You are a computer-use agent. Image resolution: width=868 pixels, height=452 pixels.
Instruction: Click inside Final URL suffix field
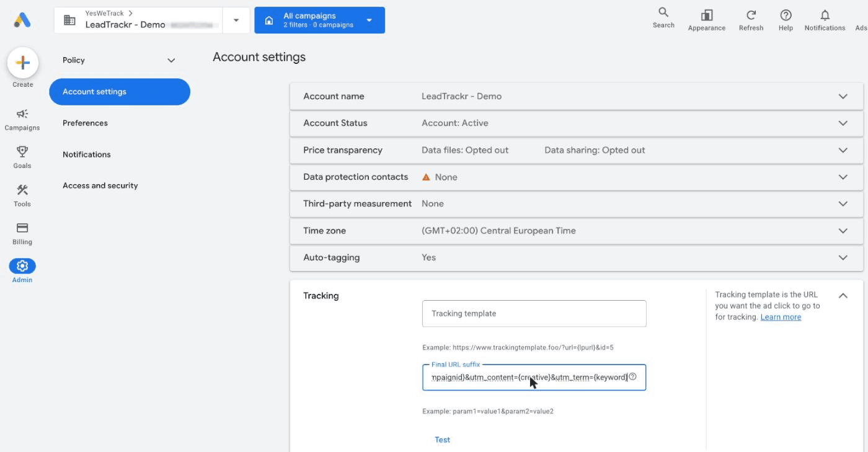click(534, 377)
